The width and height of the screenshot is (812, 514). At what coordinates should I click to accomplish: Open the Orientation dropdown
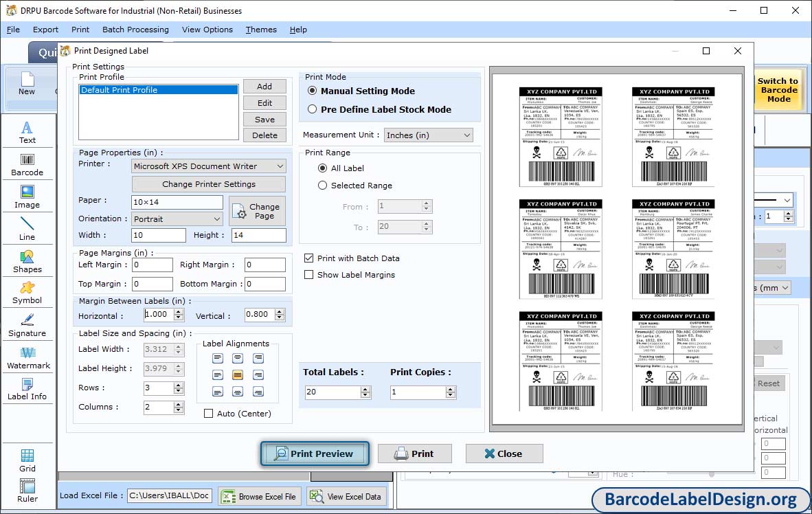(x=177, y=219)
